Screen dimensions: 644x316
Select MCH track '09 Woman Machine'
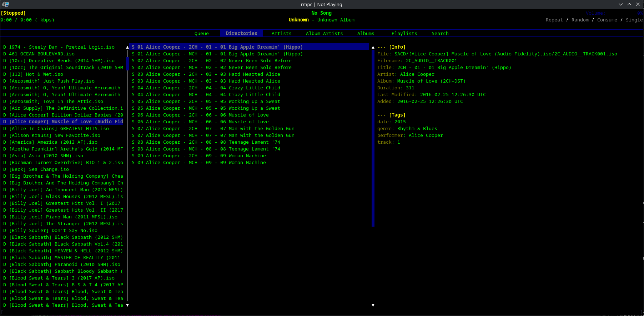tap(249, 163)
